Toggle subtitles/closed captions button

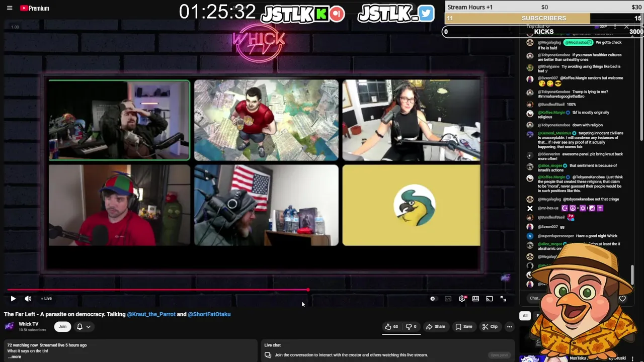pos(448,299)
